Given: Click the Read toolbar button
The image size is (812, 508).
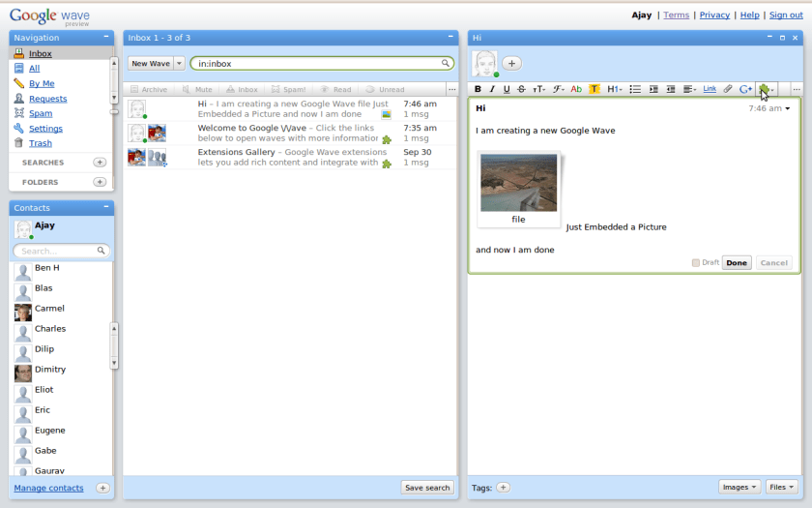Looking at the screenshot, I should point(335,89).
